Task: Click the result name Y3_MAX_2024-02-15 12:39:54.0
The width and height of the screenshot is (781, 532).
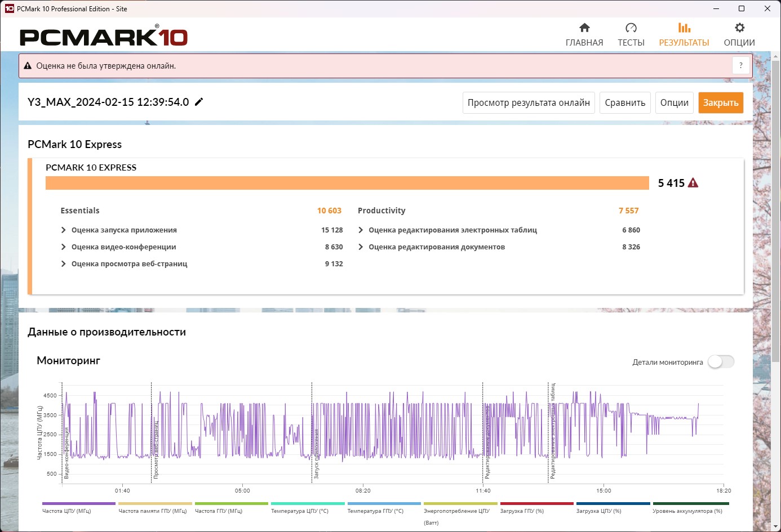Action: (x=108, y=102)
